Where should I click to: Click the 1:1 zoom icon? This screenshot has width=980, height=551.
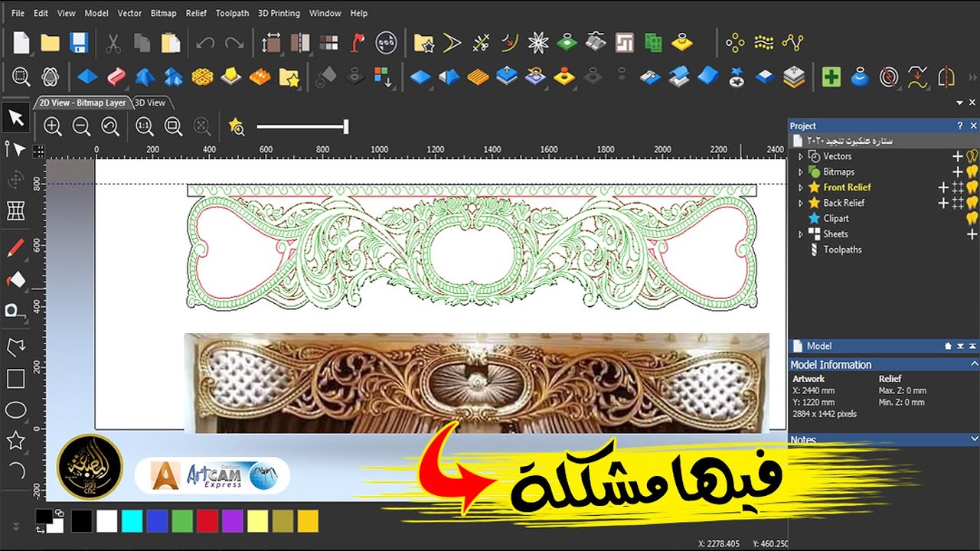tap(144, 126)
